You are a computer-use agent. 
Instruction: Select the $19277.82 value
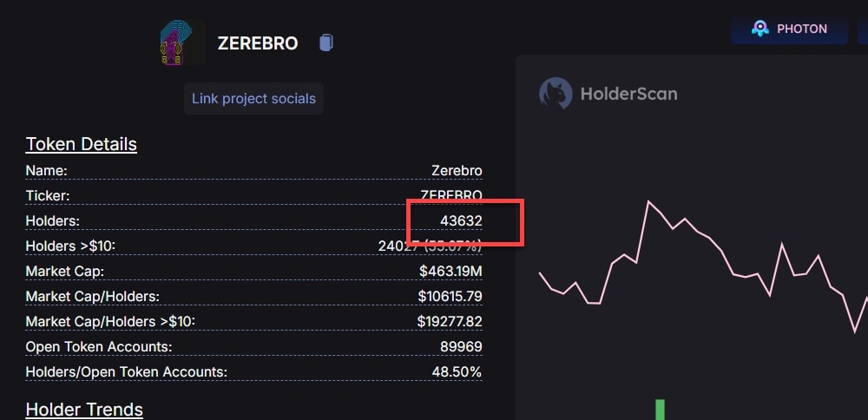click(450, 322)
